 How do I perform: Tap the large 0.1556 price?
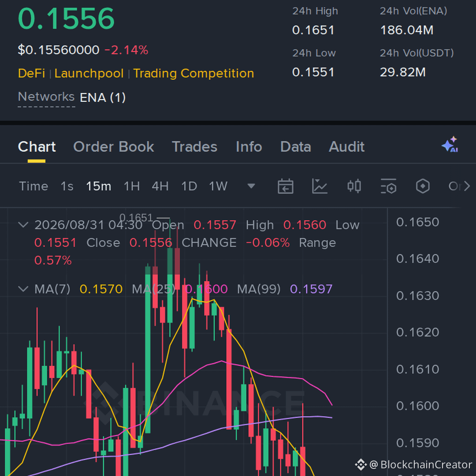coord(66,19)
